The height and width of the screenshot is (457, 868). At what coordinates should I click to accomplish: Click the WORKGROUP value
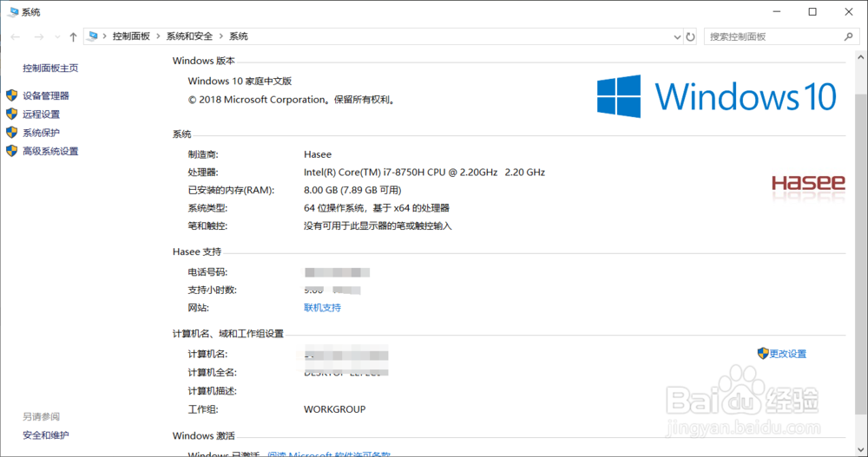click(x=335, y=409)
